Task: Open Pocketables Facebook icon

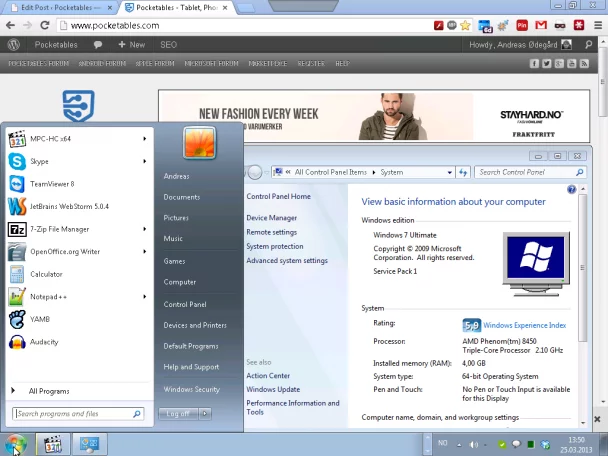Action: [534, 64]
